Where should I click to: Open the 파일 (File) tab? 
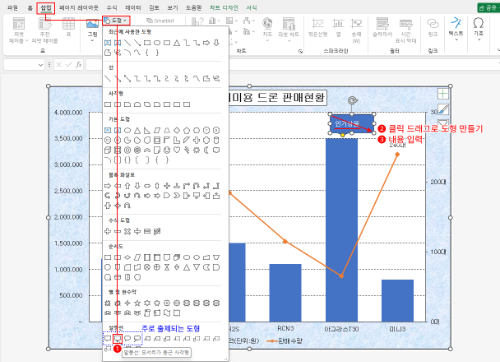(12, 8)
